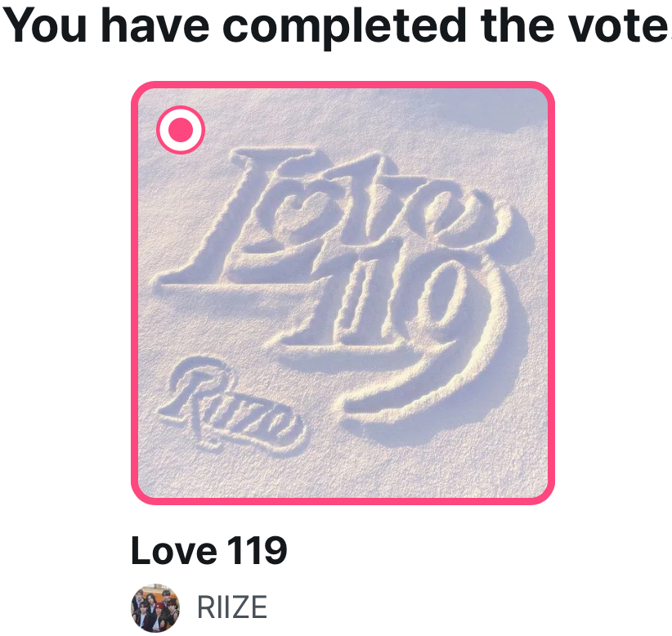Click the Love 119 song title
This screenshot has width=672, height=636.
tap(208, 551)
